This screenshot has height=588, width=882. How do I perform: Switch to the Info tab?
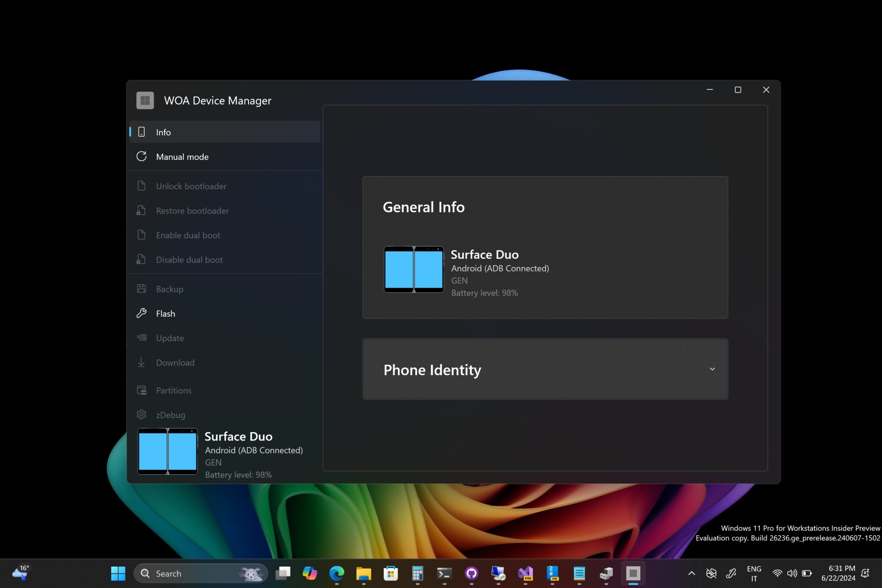click(x=164, y=132)
